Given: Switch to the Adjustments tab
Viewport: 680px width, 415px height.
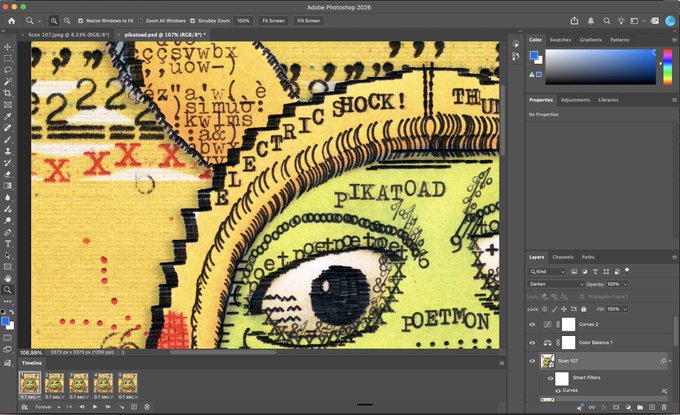Looking at the screenshot, I should (575, 100).
